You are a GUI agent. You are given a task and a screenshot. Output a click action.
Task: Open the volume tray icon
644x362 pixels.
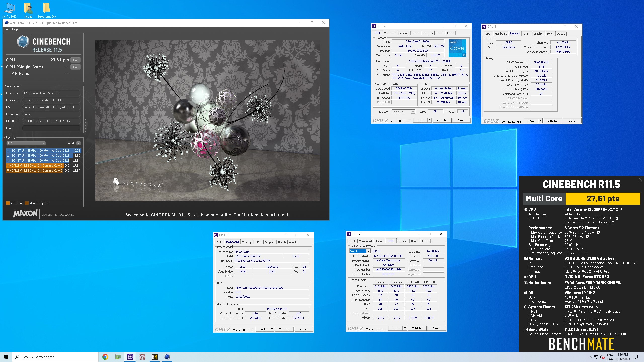pyautogui.click(x=602, y=357)
